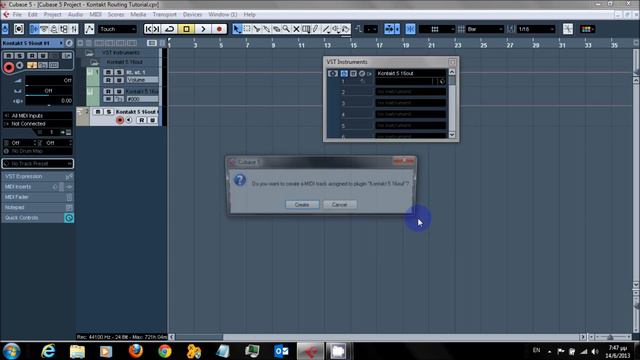
Task: Toggle snap to zero crossing icon
Action: point(568,29)
